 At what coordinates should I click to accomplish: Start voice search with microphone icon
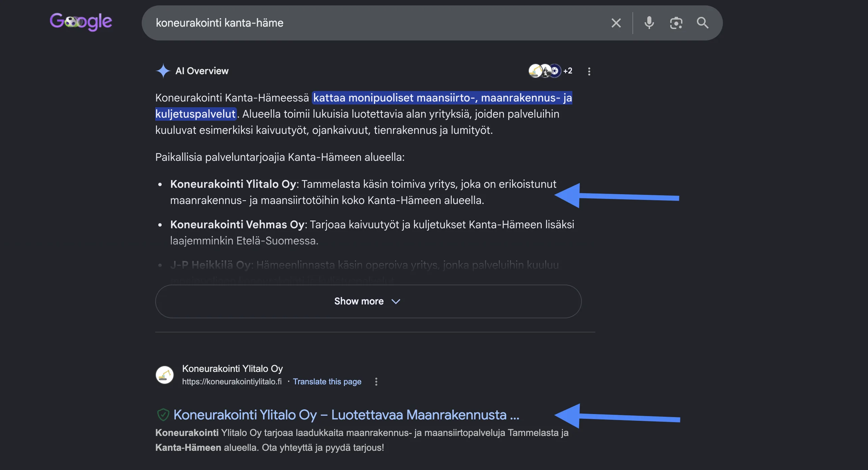[x=649, y=23]
